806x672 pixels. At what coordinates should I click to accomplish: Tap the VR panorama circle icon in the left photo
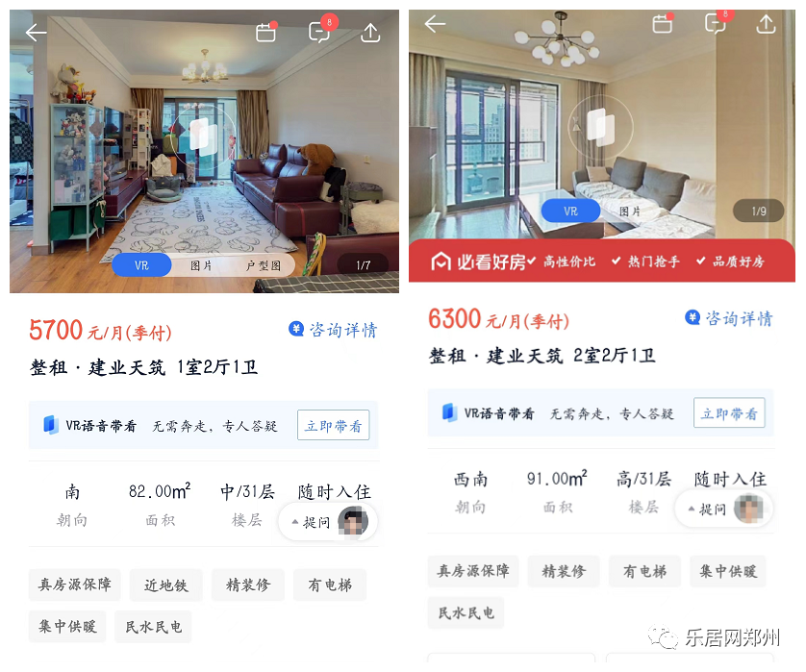[x=204, y=137]
